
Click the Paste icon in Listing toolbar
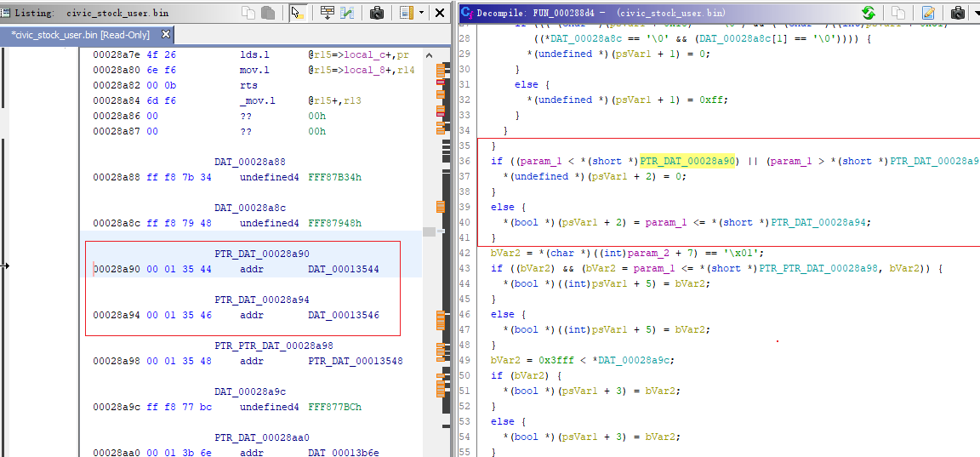point(268,13)
